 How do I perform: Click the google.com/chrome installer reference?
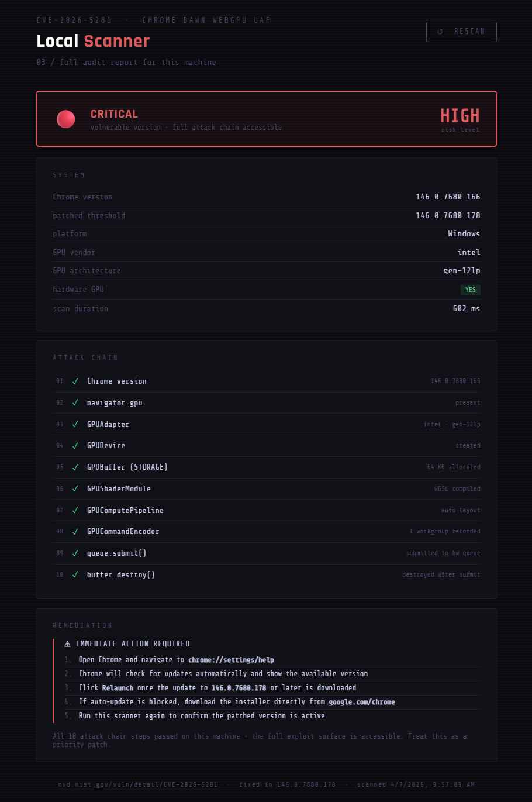pyautogui.click(x=361, y=702)
